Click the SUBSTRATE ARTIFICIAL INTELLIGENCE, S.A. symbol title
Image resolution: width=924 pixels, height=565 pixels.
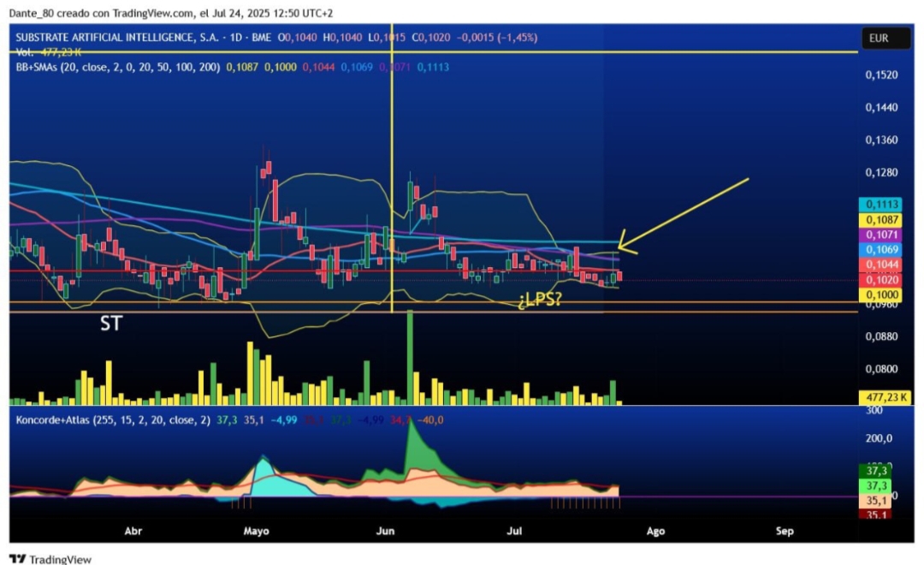coord(117,38)
